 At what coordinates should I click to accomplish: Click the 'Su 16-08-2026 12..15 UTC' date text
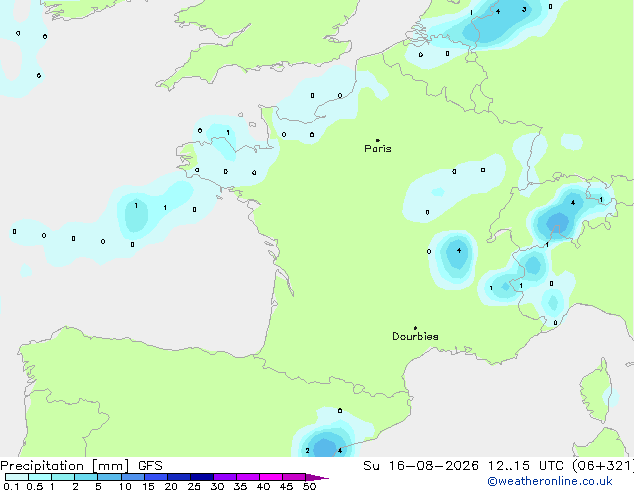(x=463, y=466)
